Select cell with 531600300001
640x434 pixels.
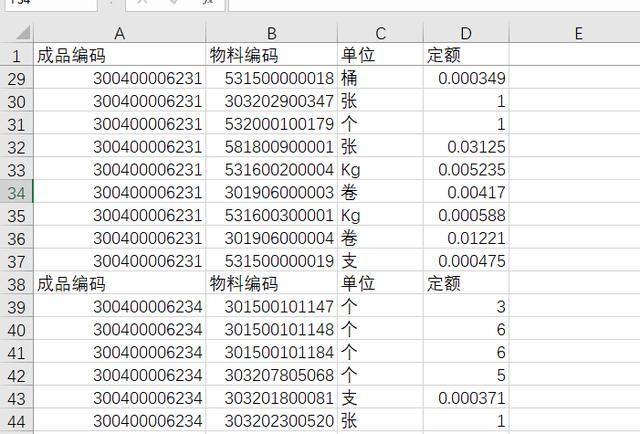click(x=272, y=215)
